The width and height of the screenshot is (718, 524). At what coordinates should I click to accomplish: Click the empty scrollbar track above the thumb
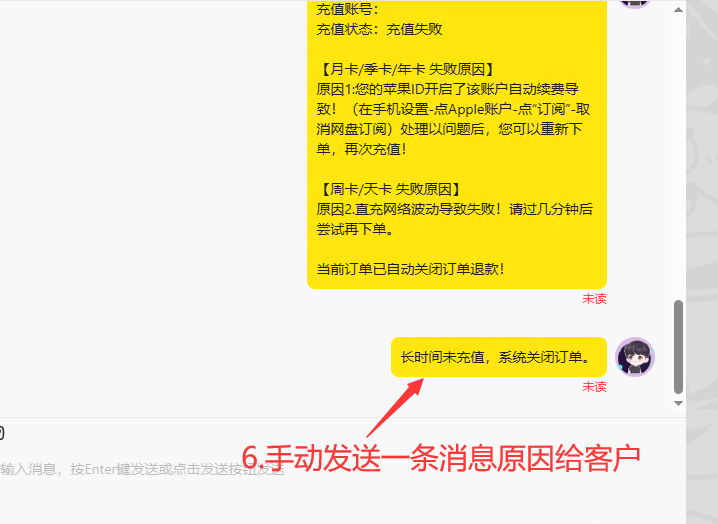(679, 156)
